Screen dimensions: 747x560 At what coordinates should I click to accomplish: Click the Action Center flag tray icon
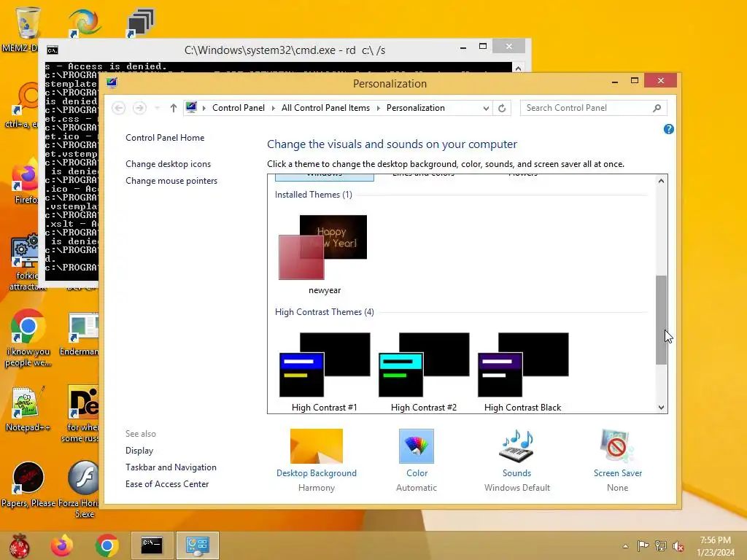pos(643,546)
